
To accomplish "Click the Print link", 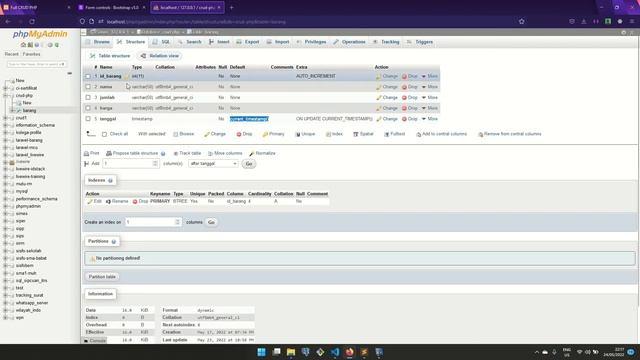I will click(92, 153).
